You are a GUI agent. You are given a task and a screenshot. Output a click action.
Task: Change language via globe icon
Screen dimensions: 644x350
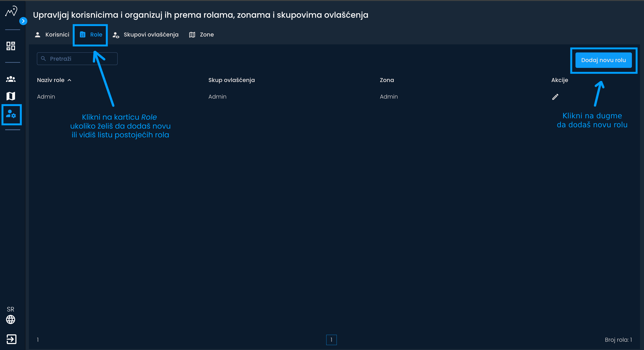pyautogui.click(x=11, y=320)
